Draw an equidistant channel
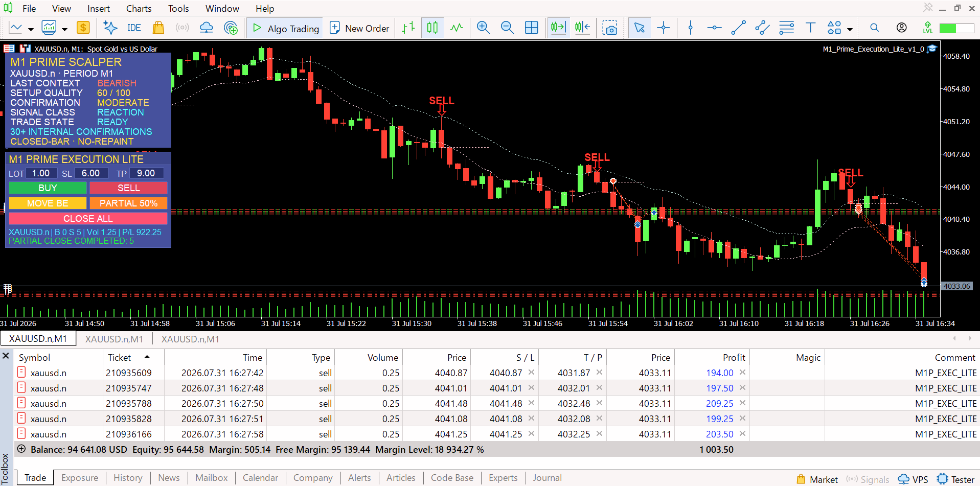The height and width of the screenshot is (486, 980). (x=762, y=28)
